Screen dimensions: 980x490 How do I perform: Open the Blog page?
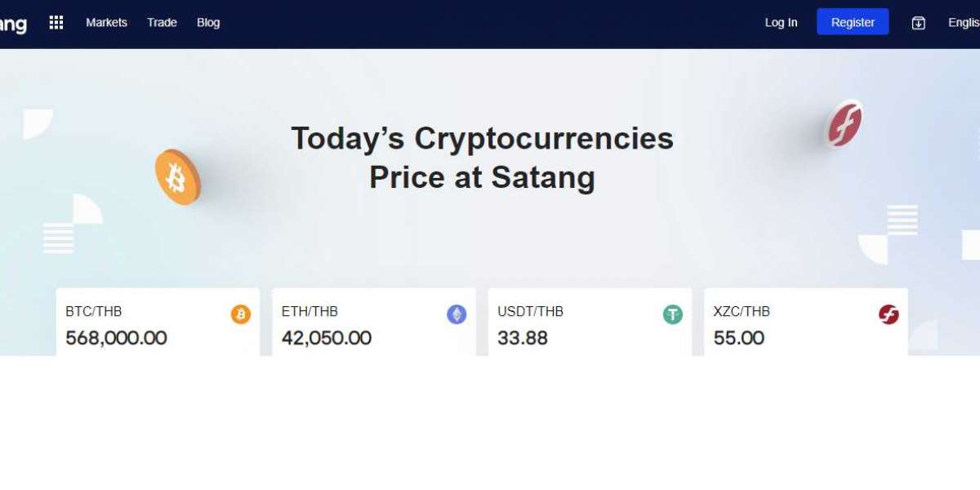click(x=208, y=22)
